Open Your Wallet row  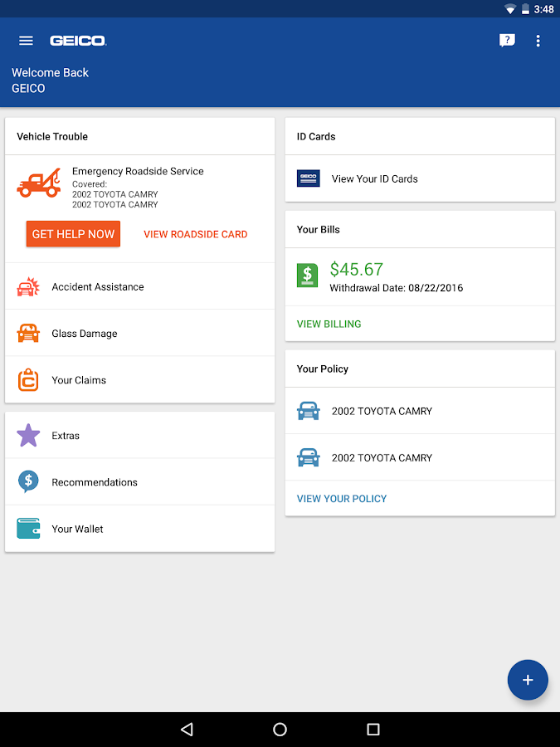coord(140,529)
